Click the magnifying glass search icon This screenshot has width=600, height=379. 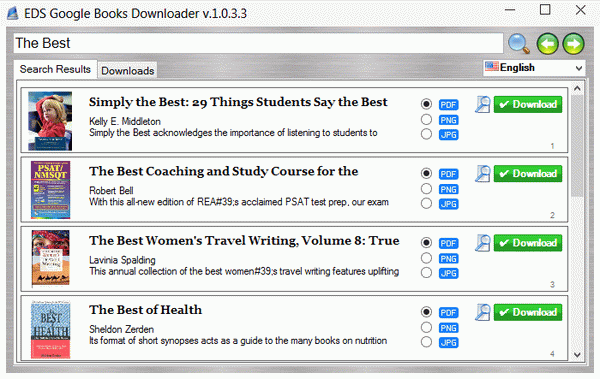click(x=519, y=44)
